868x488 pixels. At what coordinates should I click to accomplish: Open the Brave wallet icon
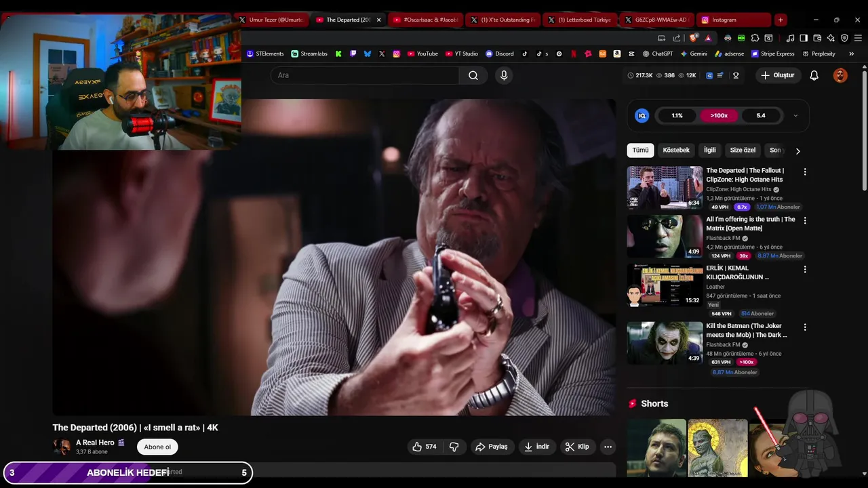[817, 38]
